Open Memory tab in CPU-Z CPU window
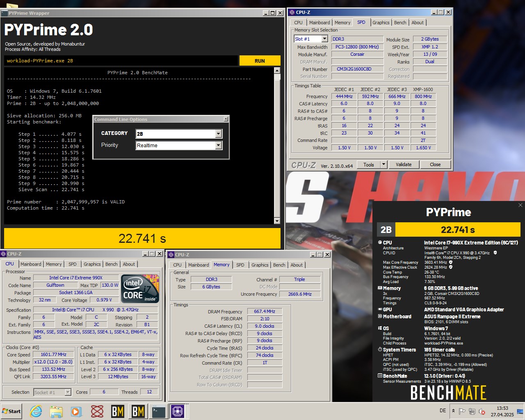The height and width of the screenshot is (420, 525). (x=54, y=264)
